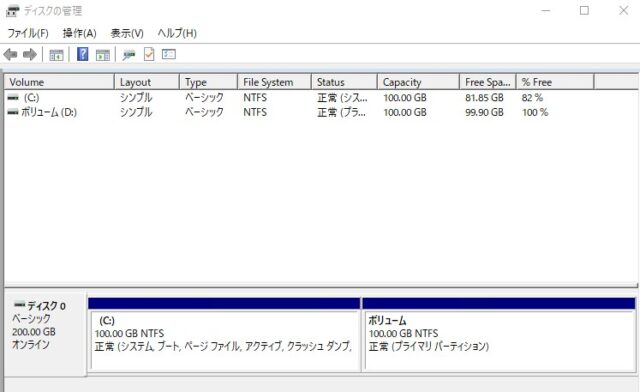The width and height of the screenshot is (640, 392).
Task: Sort by the Layout column header
Action: pyautogui.click(x=147, y=82)
